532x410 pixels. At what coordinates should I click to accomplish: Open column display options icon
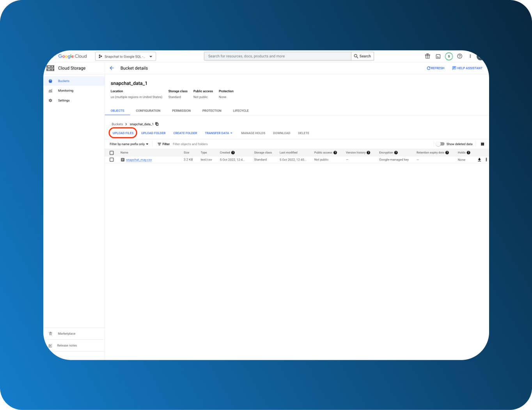point(482,144)
